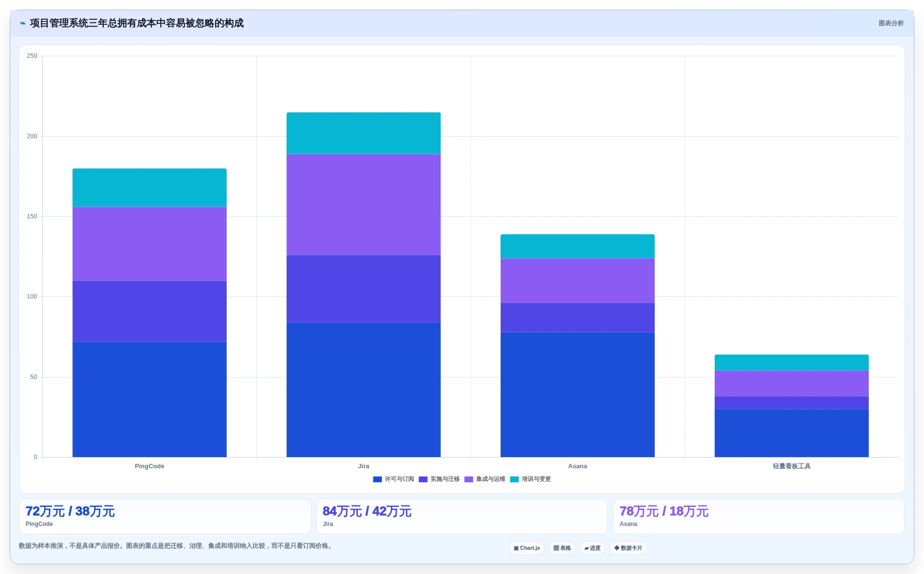Click PingCode bar's 集成与运维 purple segment
Screen dimensions: 924x574
[150, 244]
